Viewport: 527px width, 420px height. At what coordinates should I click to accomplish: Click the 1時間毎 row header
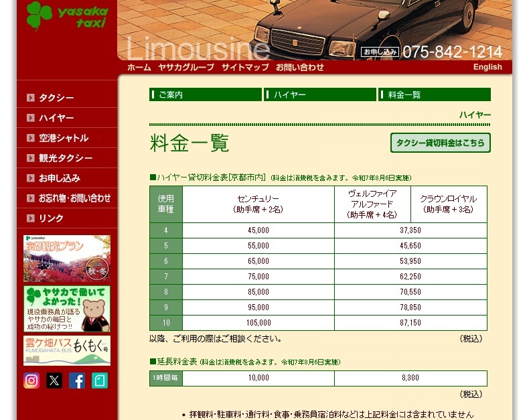point(165,378)
